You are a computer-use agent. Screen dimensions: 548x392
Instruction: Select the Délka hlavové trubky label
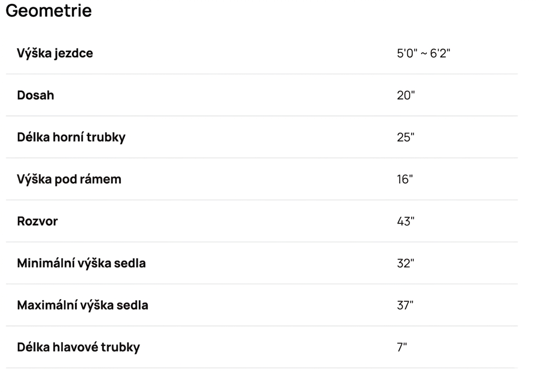pyautogui.click(x=79, y=347)
